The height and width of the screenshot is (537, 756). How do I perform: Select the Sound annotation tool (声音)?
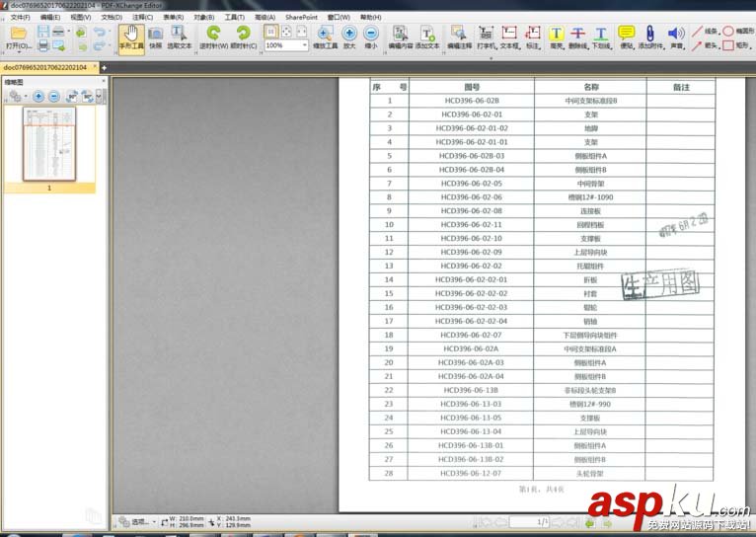[676, 38]
